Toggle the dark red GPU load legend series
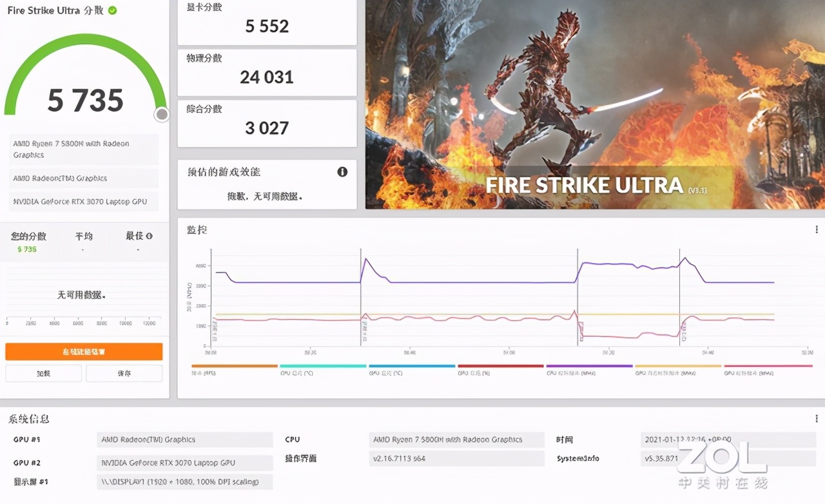825x504 pixels. click(x=501, y=369)
